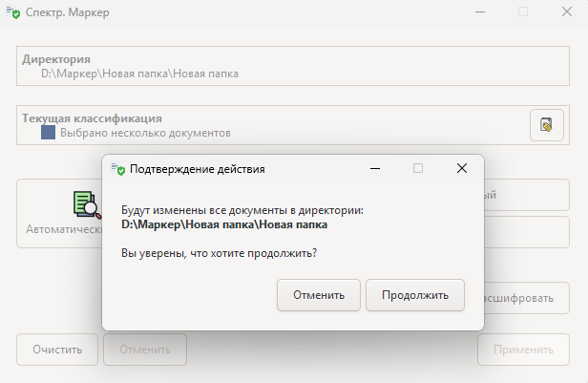Click the document magnifier auto-classification icon
This screenshot has width=588, height=383.
(87, 203)
